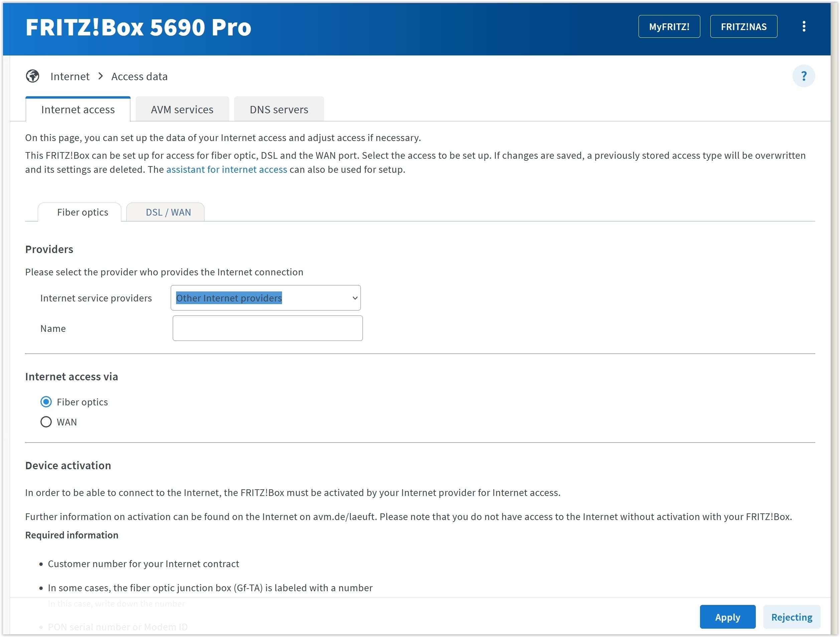Go to Internet breadcrumb
This screenshot has width=840, height=637.
point(70,77)
